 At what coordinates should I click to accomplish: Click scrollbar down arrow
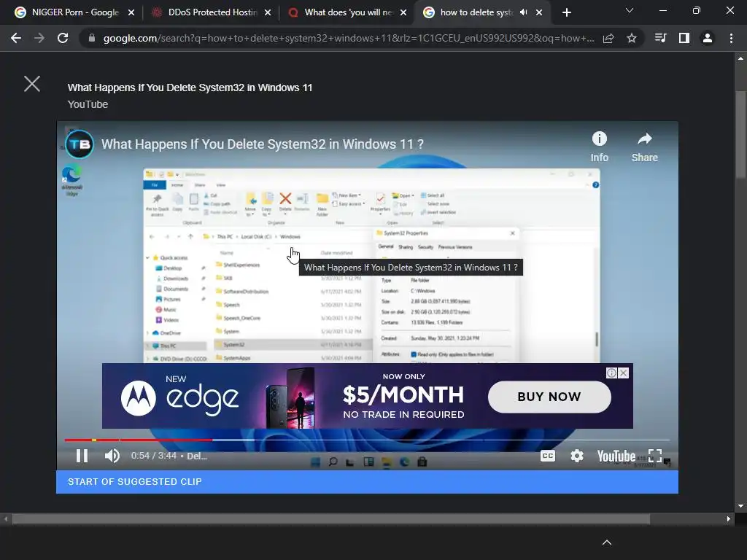click(x=741, y=506)
